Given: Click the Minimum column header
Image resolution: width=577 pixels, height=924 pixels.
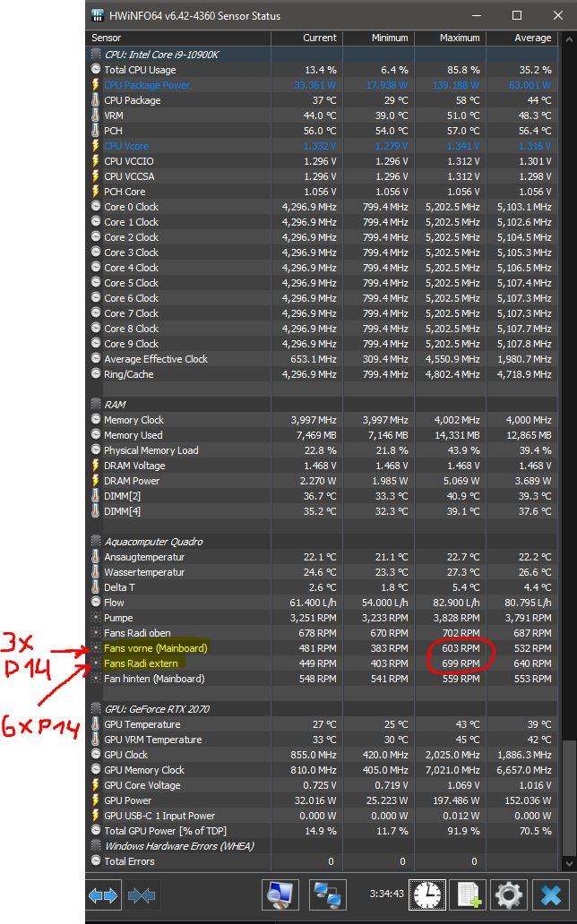Looking at the screenshot, I should pos(379,38).
